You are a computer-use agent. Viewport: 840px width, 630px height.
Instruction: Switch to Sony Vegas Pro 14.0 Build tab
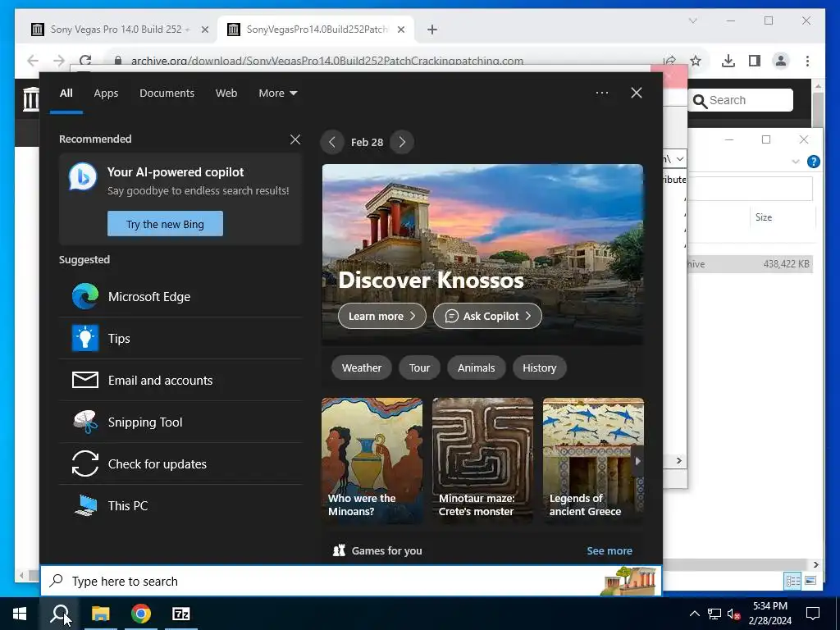click(120, 30)
